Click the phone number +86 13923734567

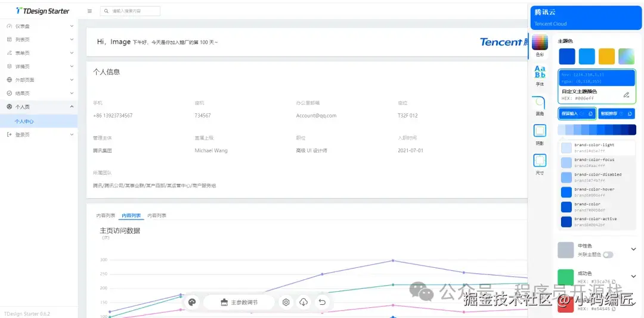click(x=113, y=116)
